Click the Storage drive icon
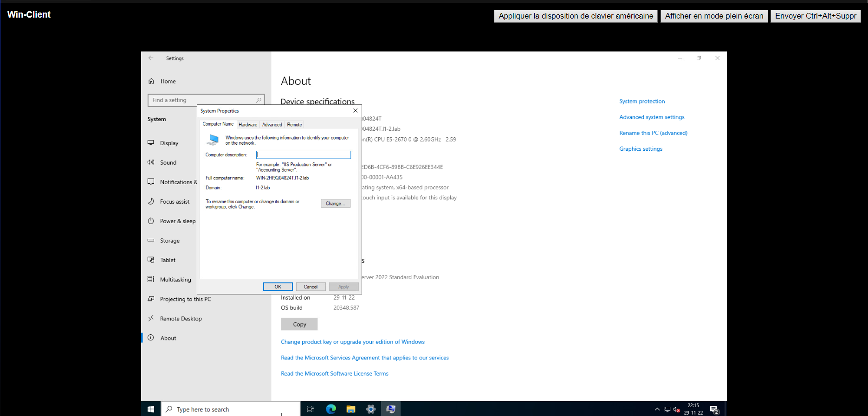This screenshot has height=416, width=868. pyautogui.click(x=151, y=240)
